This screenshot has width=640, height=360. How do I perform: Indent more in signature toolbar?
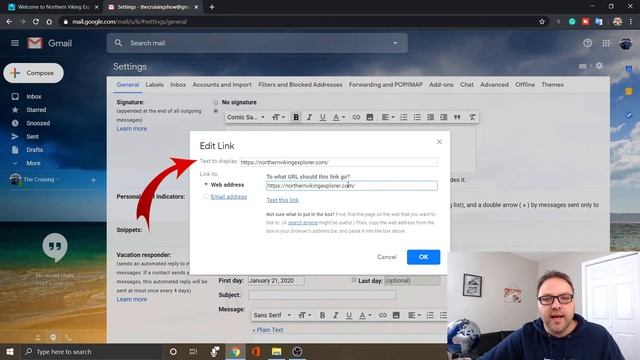click(x=444, y=117)
